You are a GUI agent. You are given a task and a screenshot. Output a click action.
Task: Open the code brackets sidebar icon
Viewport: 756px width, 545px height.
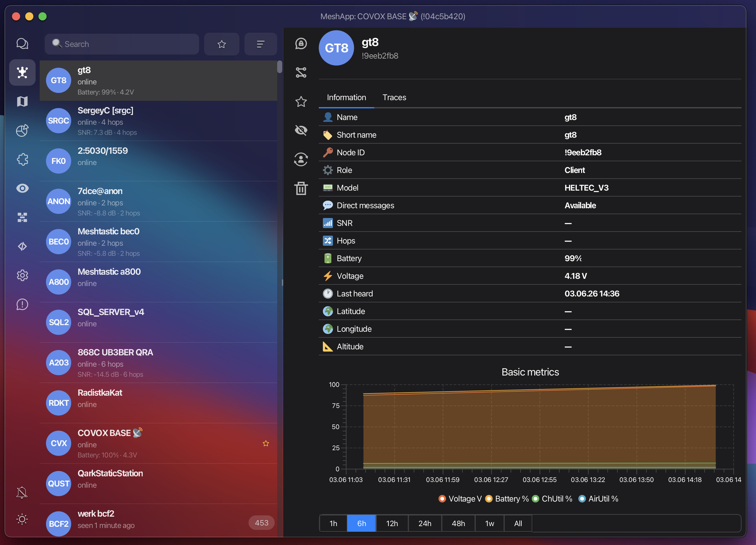pyautogui.click(x=22, y=246)
